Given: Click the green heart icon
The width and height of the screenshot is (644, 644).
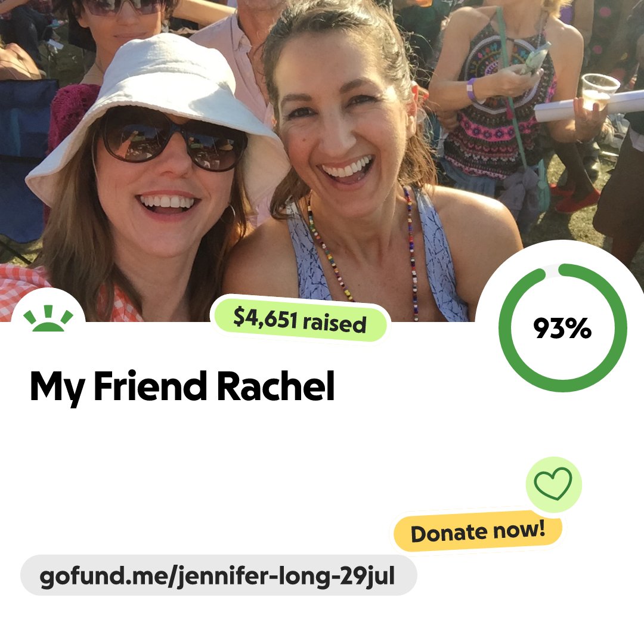Looking at the screenshot, I should click(x=553, y=484).
